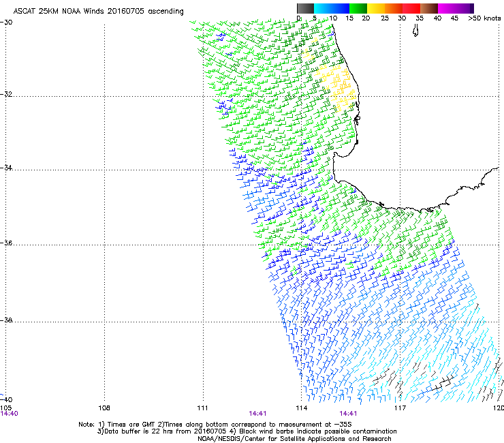Screen dimensions: 504x443
Task: Select the '-34' latitude axis label
Action: tap(6, 168)
